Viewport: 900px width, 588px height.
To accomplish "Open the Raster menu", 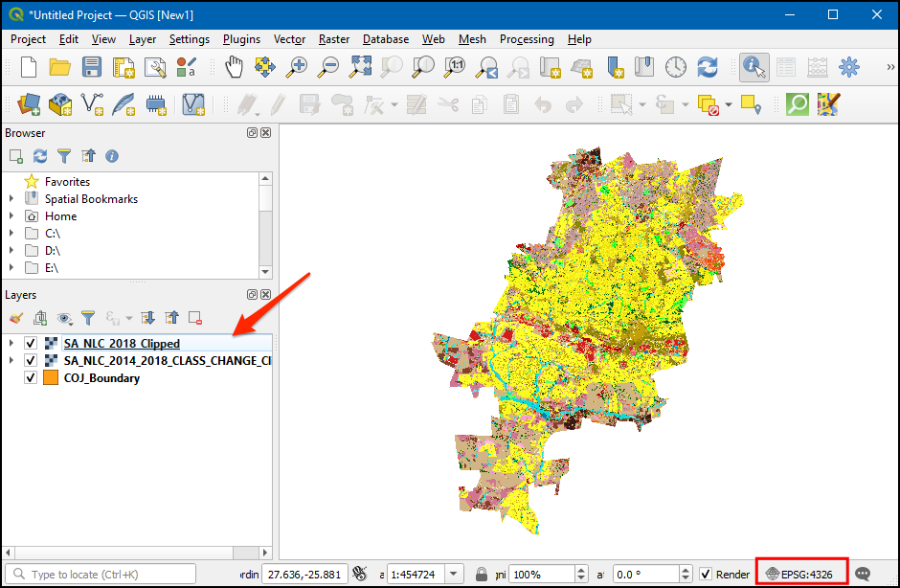I will pos(334,39).
